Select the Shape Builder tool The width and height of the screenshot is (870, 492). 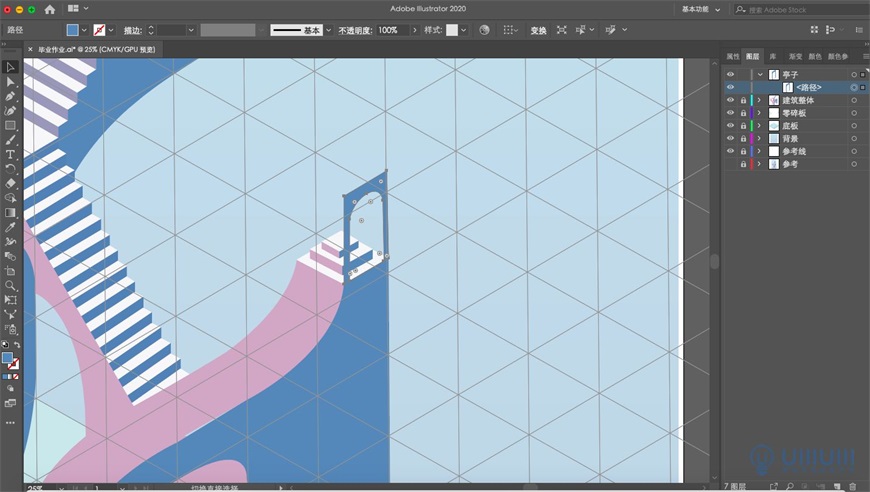coord(10,197)
